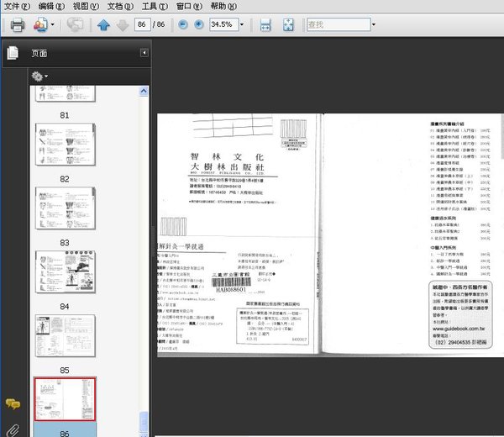Click the page number input field
The height and width of the screenshot is (437, 504).
click(143, 24)
